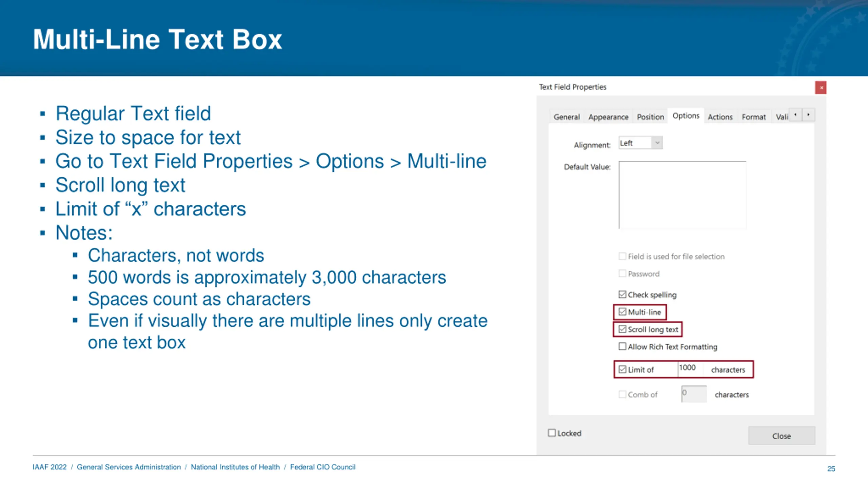Switch to the General tab
Viewport: 868px width, 488px height.
[567, 117]
